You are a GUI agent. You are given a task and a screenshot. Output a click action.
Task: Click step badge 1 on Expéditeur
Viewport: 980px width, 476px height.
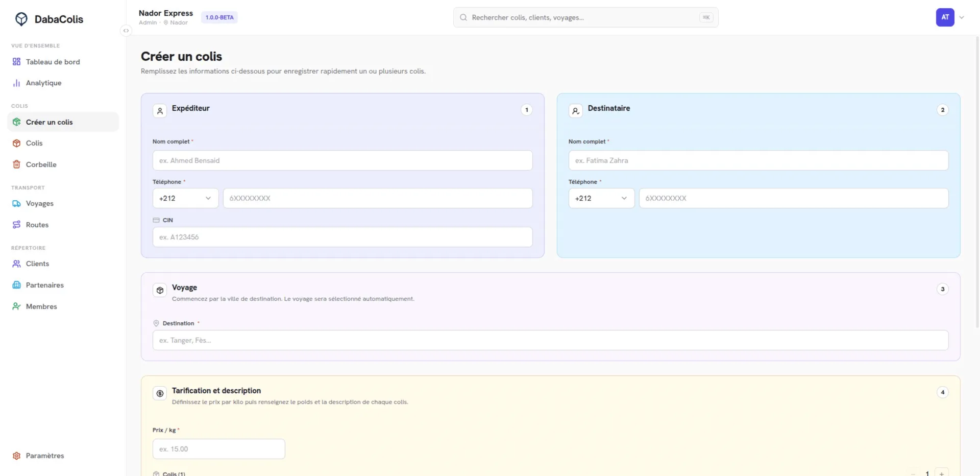(x=527, y=110)
